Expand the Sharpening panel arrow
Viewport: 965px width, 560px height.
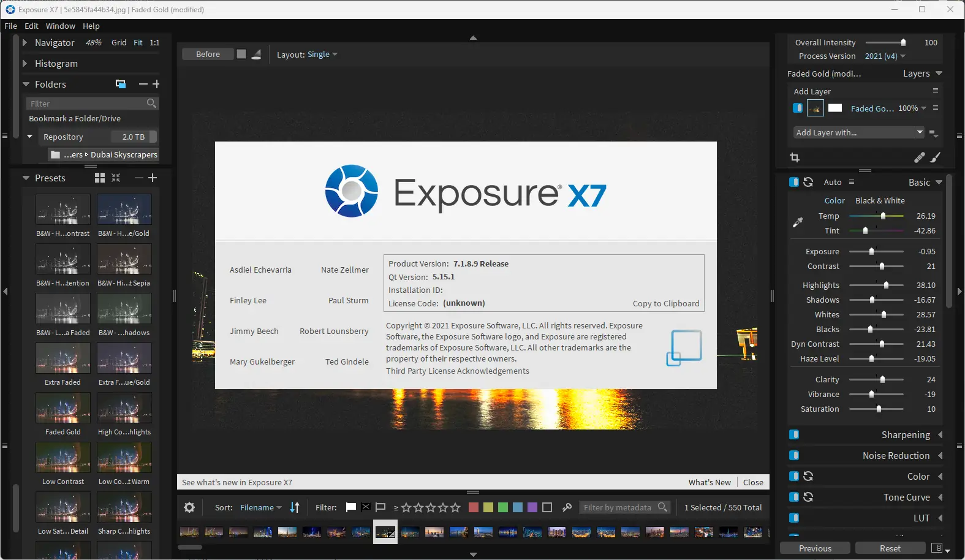pos(940,434)
